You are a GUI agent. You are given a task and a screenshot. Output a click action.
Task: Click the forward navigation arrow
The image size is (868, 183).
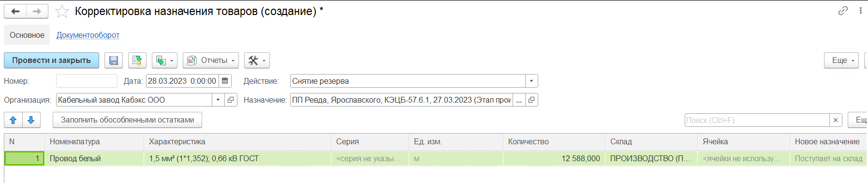[37, 12]
